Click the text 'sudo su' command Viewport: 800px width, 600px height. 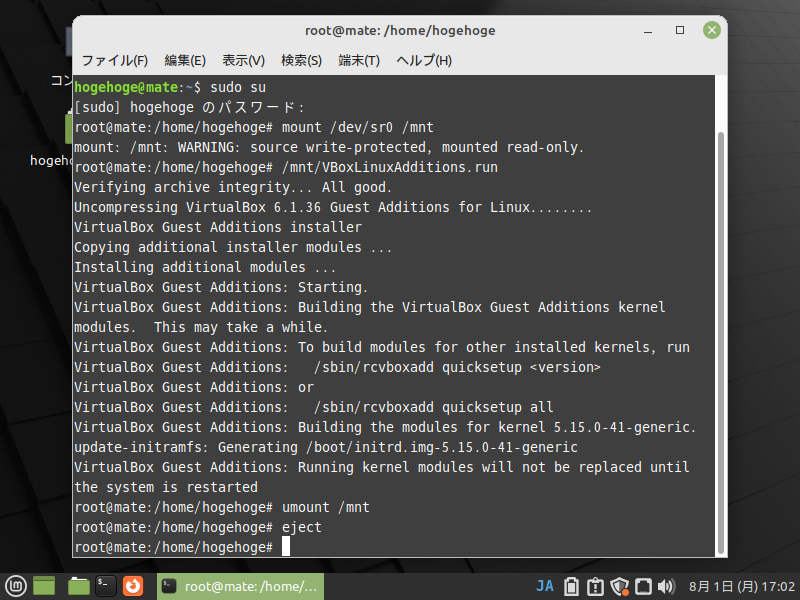coord(238,87)
